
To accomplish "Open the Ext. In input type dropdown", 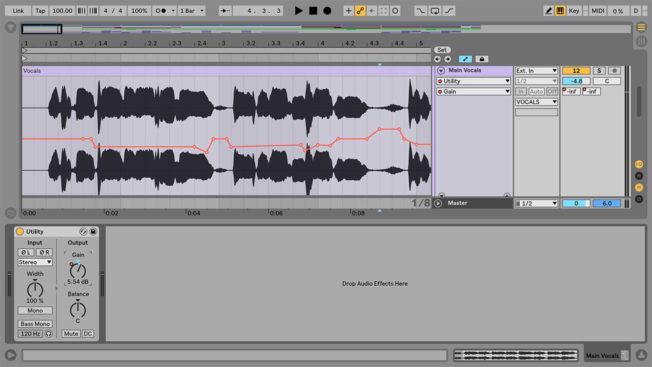I will tap(536, 71).
